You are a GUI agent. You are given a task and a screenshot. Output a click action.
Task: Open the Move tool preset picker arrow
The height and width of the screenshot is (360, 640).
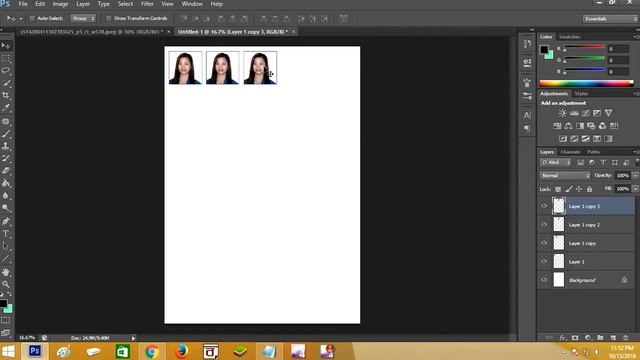pos(21,19)
